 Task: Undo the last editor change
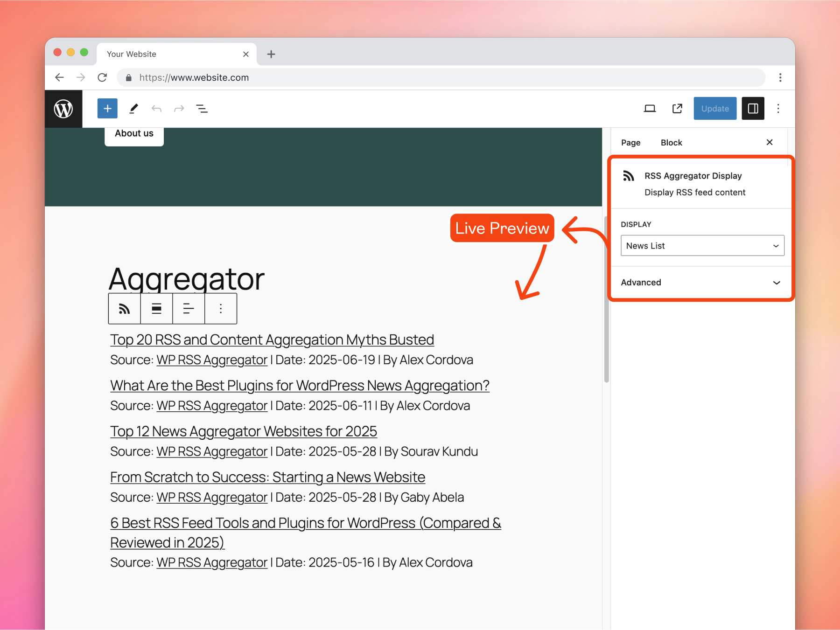[156, 109]
